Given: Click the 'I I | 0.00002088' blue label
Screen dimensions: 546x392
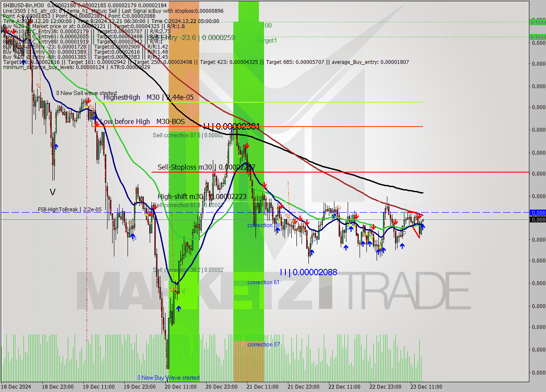Looking at the screenshot, I should 308,272.
